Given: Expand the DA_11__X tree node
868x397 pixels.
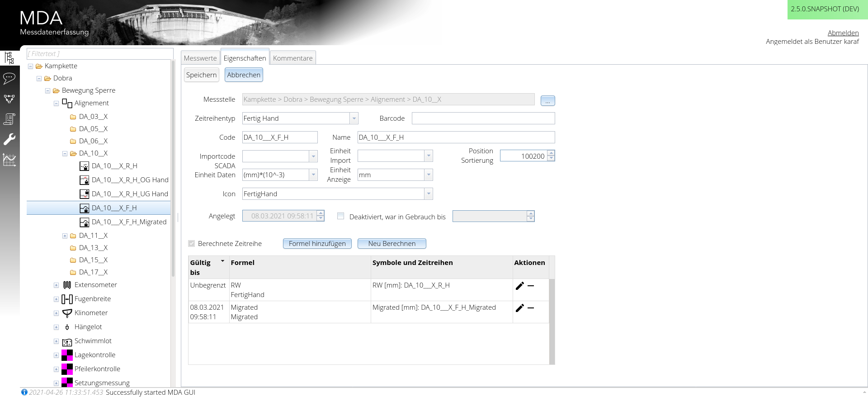Looking at the screenshot, I should tap(65, 236).
